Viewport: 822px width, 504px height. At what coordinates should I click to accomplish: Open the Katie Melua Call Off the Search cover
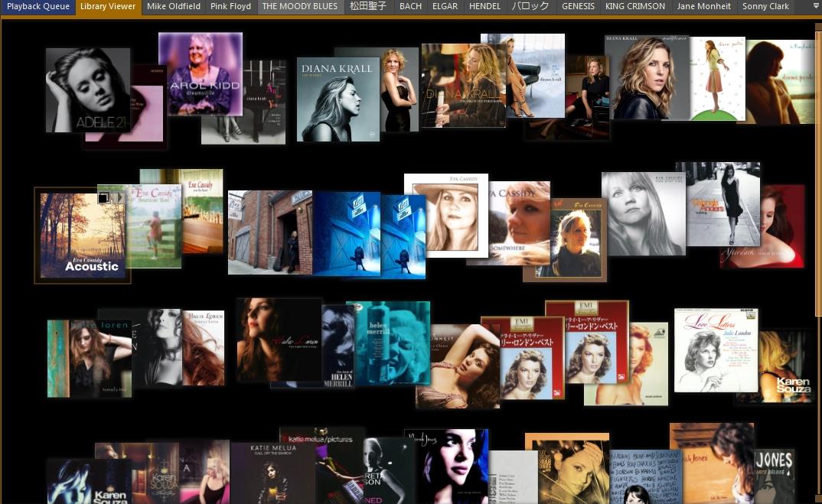(x=273, y=473)
